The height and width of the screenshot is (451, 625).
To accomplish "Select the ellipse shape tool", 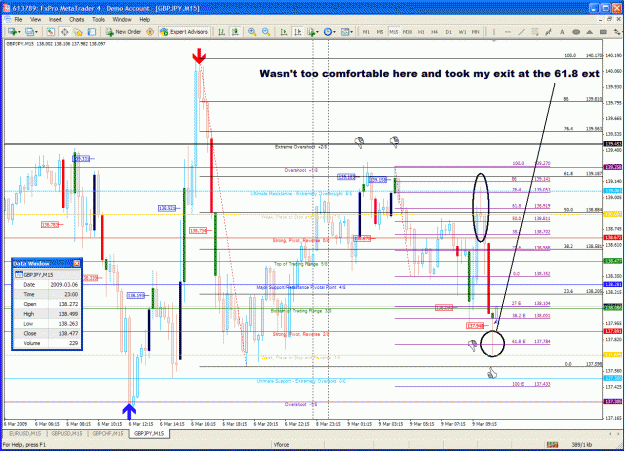I will (576, 32).
